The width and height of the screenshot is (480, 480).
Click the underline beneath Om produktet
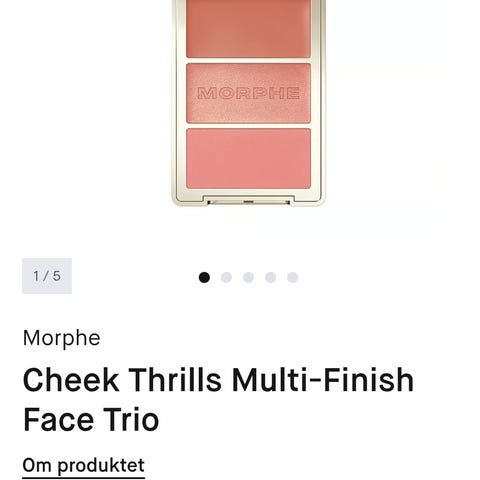click(x=84, y=478)
